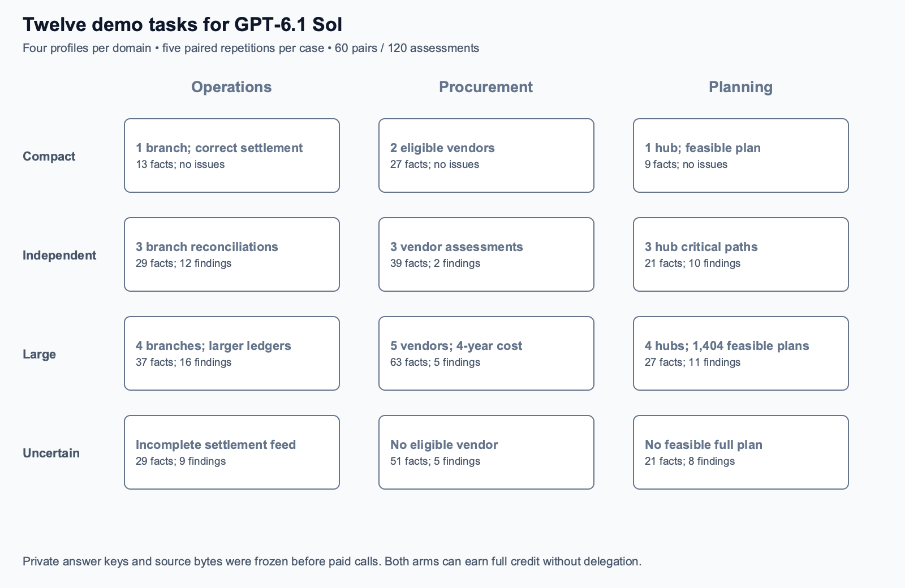The image size is (905, 588).
Task: Click the '3 branch reconciliations' card
Action: (x=232, y=254)
